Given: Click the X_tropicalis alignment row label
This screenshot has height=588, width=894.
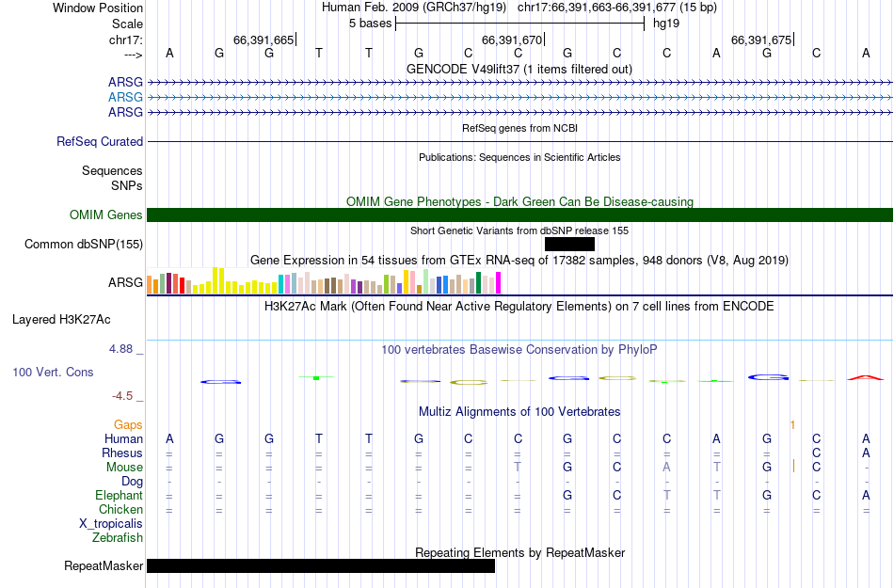Looking at the screenshot, I should pos(111,524).
